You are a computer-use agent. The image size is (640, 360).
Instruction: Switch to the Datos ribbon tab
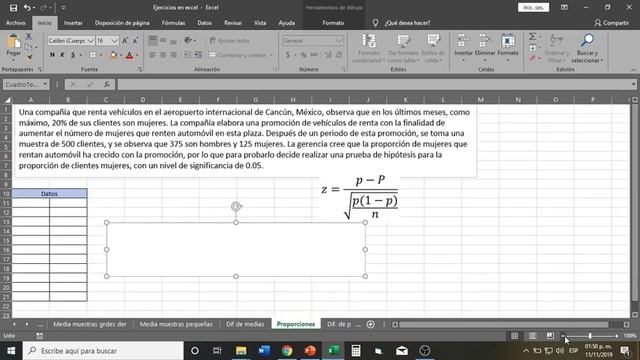pyautogui.click(x=204, y=23)
